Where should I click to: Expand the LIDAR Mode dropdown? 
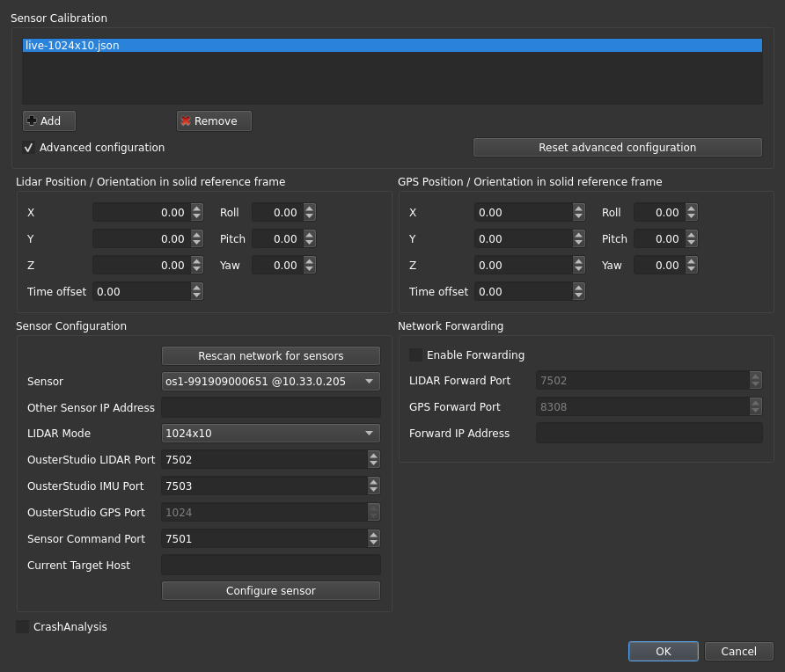point(271,434)
